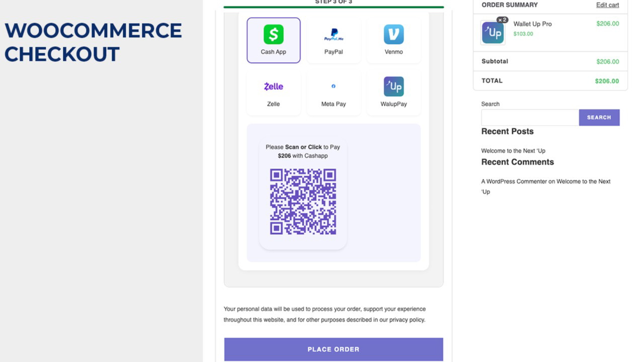Click the Wallet Up Pro product name
The image size is (644, 362).
click(x=532, y=24)
